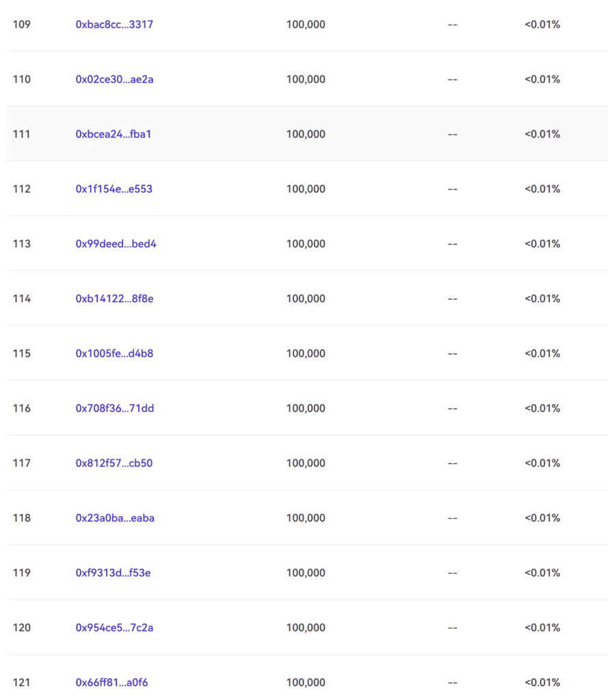This screenshot has height=700, width=608.
Task: Click the <0.01% value in row 121
Action: 542,683
